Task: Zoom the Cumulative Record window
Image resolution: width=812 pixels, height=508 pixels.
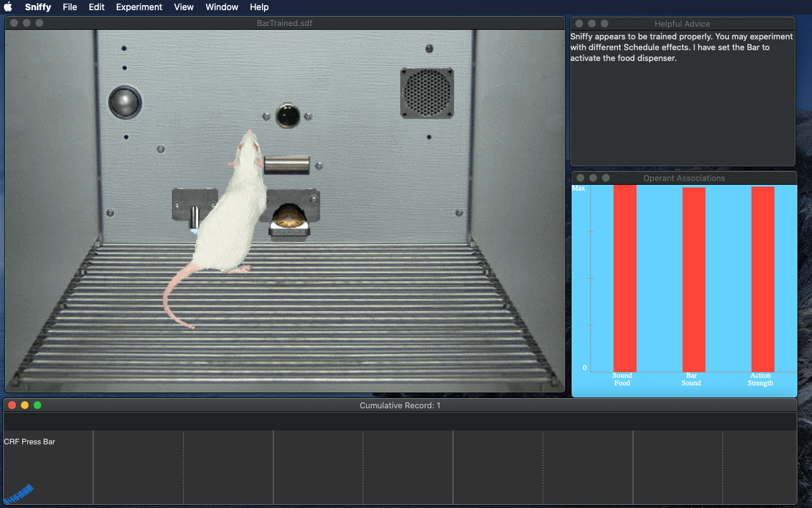Action: click(37, 405)
